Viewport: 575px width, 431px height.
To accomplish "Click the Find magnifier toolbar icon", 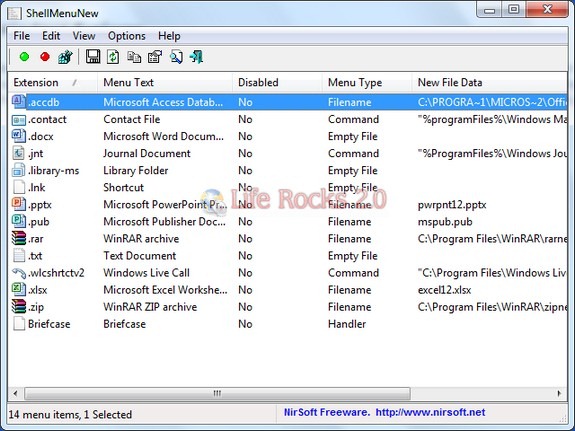I will tap(176, 57).
